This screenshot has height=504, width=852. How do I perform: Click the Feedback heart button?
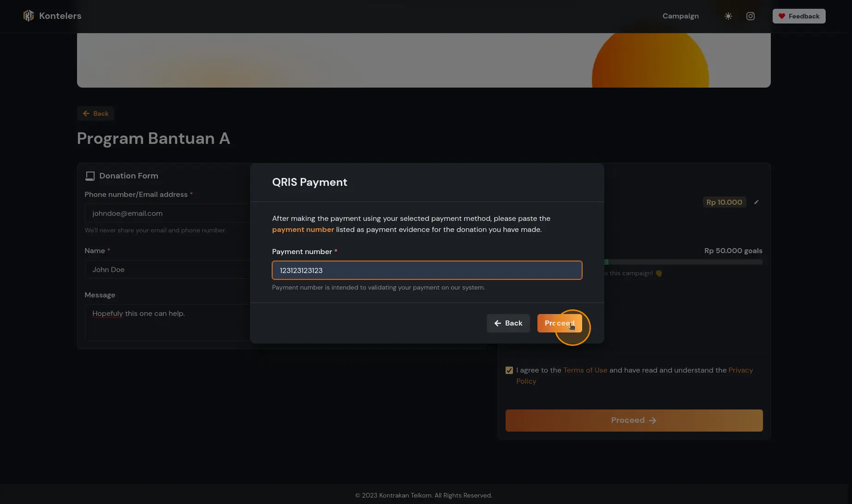(798, 16)
